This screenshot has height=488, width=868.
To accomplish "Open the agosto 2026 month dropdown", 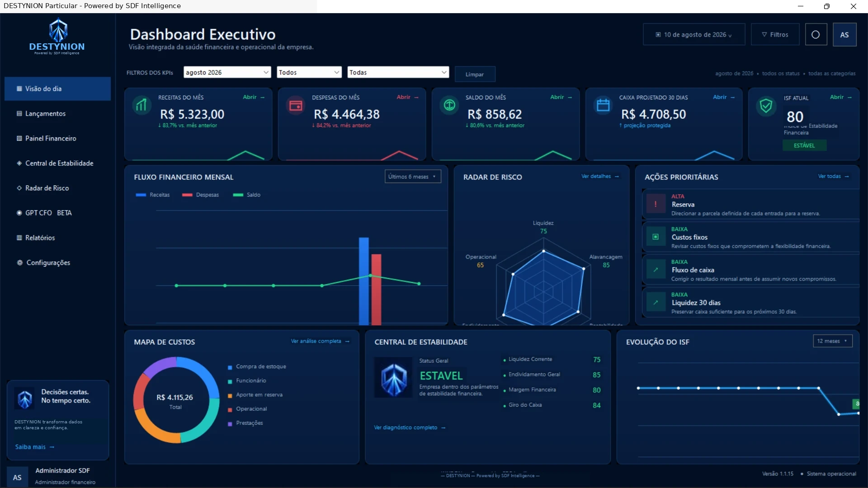I will click(x=227, y=72).
